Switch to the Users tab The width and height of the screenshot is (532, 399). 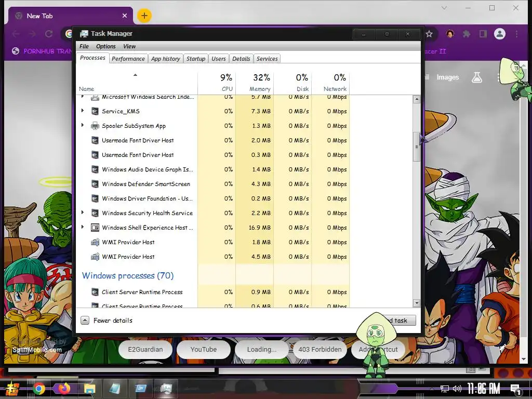[x=219, y=59]
